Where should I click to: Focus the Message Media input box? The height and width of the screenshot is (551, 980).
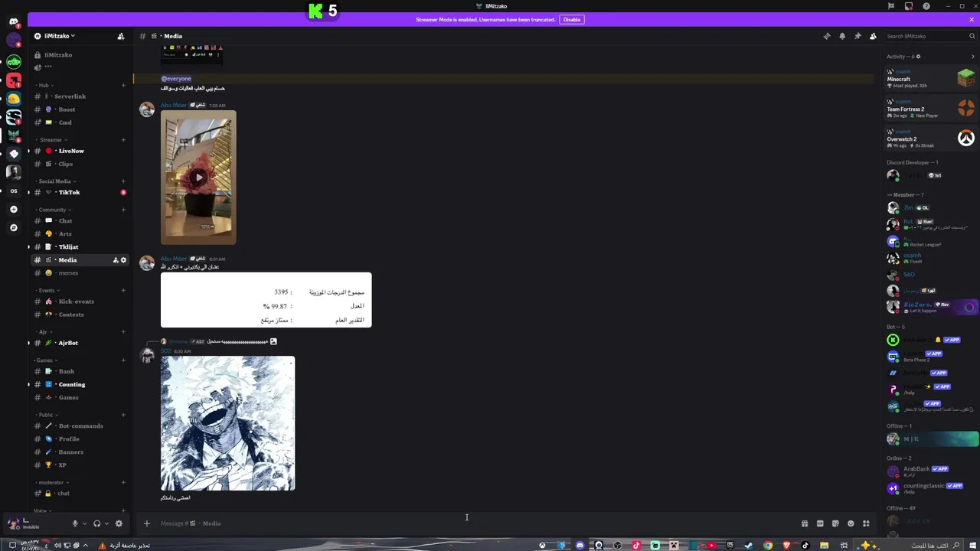pyautogui.click(x=475, y=523)
